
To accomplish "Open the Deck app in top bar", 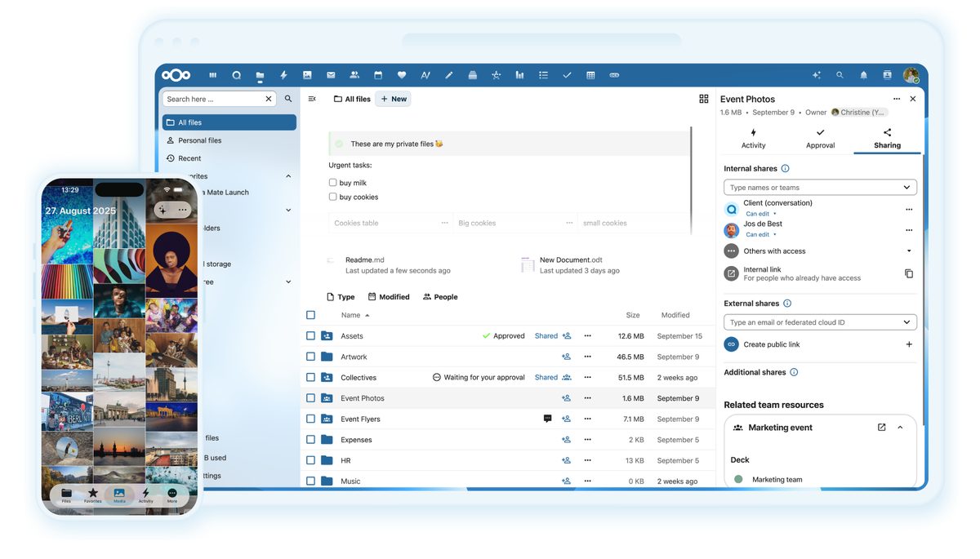I will (x=472, y=75).
